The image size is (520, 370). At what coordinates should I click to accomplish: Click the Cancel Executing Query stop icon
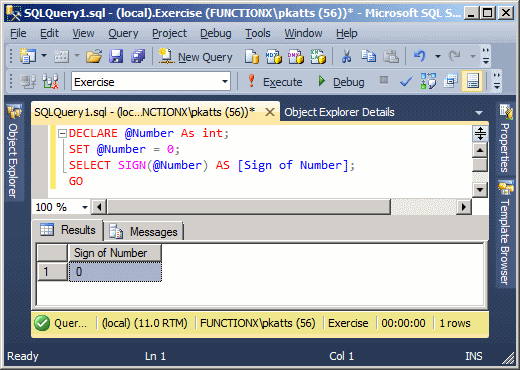click(384, 80)
